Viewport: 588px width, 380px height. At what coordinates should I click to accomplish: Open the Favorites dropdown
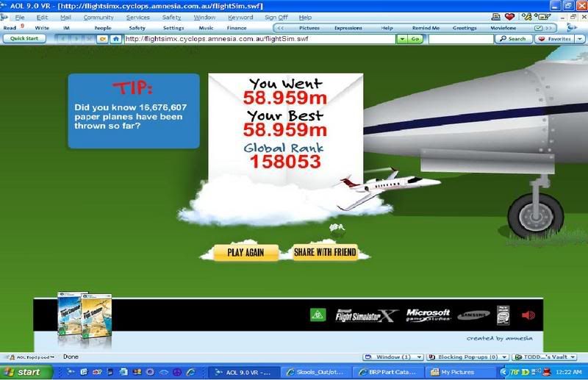point(562,39)
